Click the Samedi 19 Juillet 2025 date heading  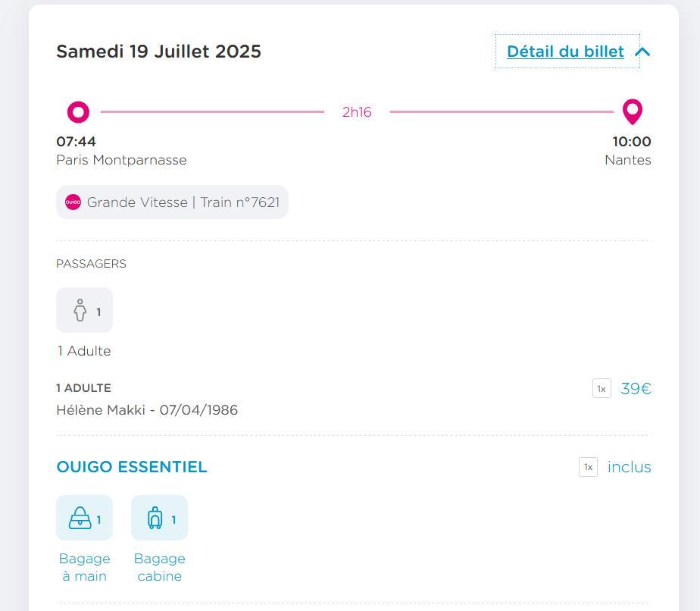click(x=158, y=52)
